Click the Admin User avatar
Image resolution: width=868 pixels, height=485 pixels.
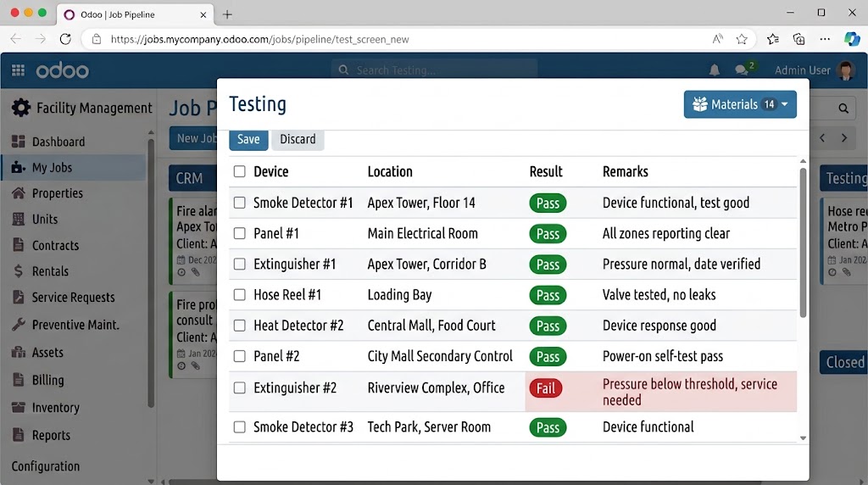tap(846, 70)
